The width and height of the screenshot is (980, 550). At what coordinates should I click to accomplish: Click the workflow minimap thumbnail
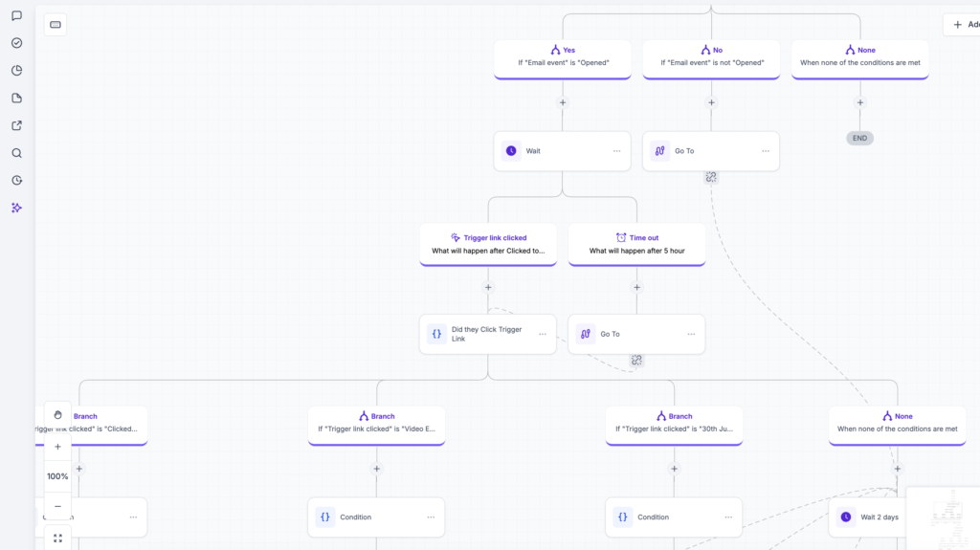944,518
